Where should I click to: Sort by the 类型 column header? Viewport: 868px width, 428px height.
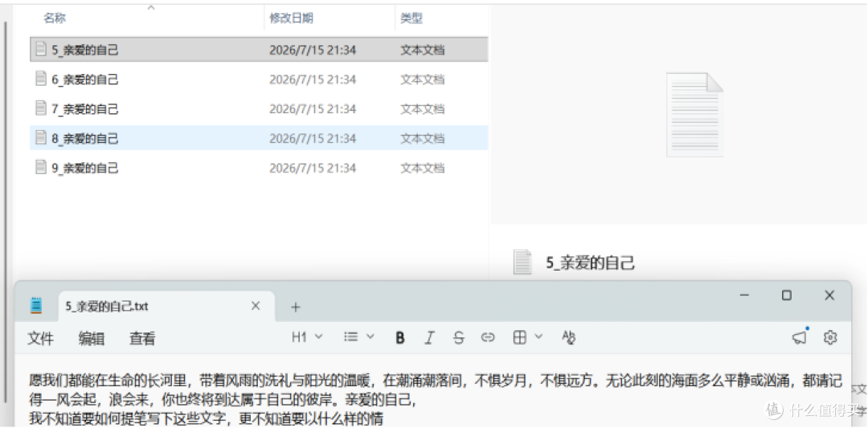tap(411, 18)
